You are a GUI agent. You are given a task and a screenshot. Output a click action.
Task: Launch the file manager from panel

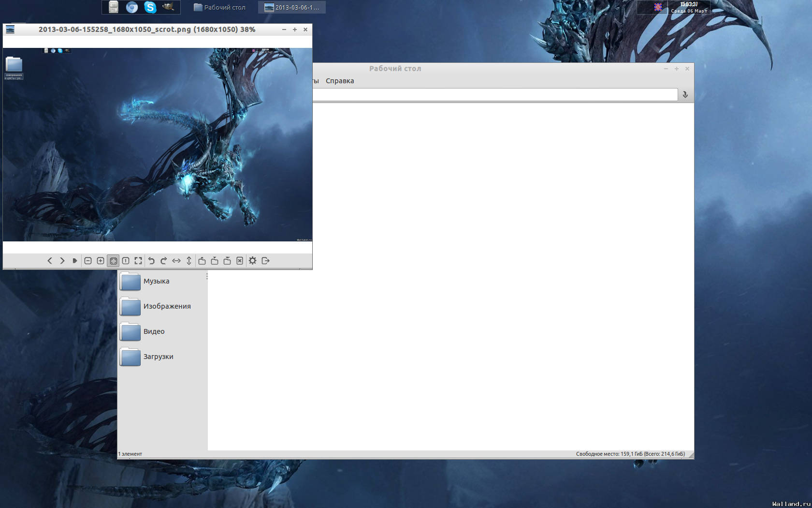(x=114, y=7)
